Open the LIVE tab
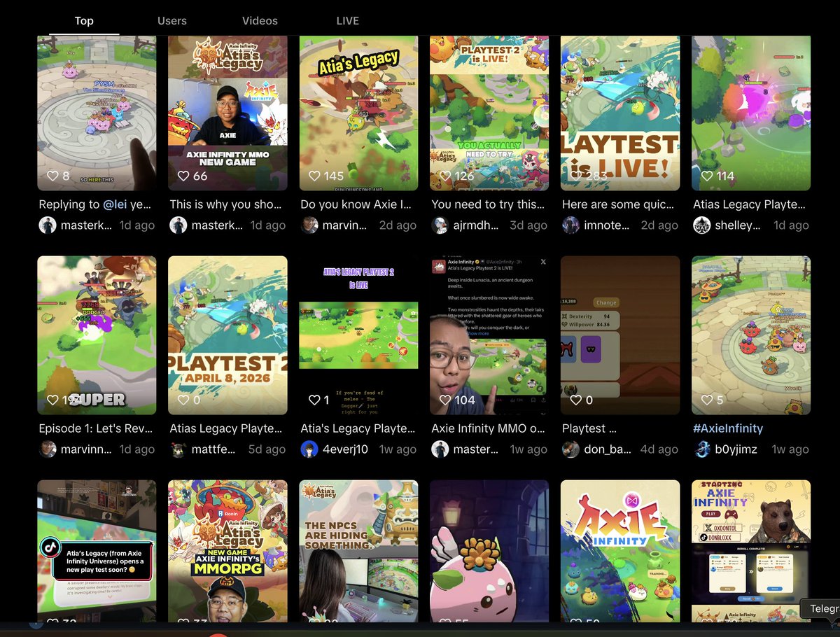 point(347,21)
